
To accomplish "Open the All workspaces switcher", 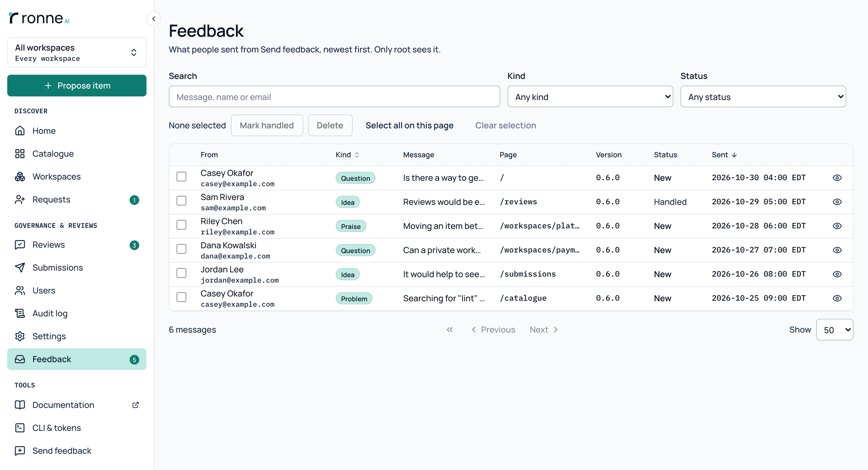I will tap(77, 52).
